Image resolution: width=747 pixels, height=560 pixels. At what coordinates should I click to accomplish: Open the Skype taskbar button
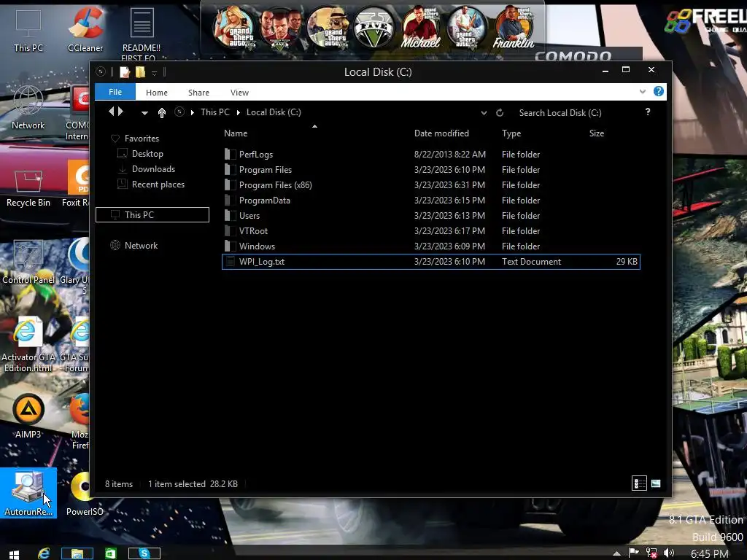pos(144,553)
